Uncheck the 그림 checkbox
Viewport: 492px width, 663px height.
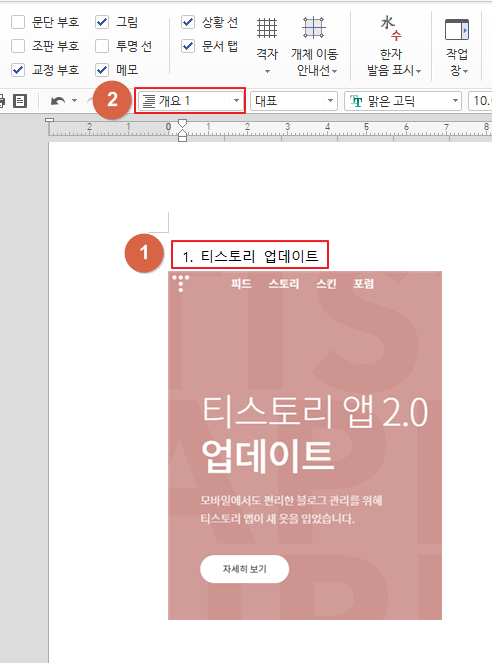point(102,22)
